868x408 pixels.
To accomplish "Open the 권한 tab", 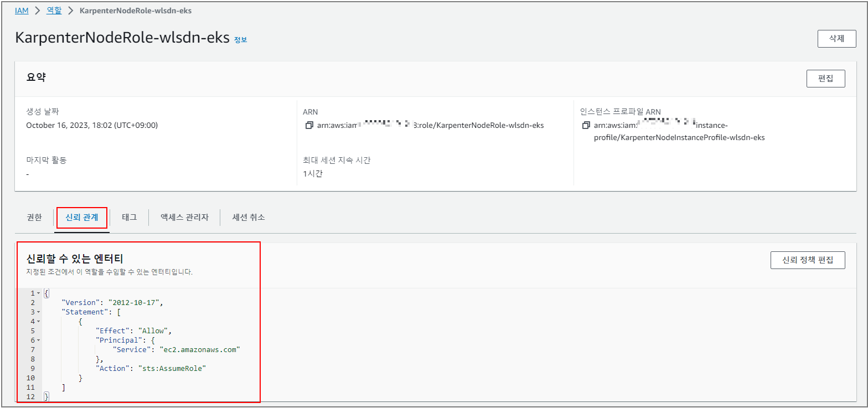I will pyautogui.click(x=34, y=218).
